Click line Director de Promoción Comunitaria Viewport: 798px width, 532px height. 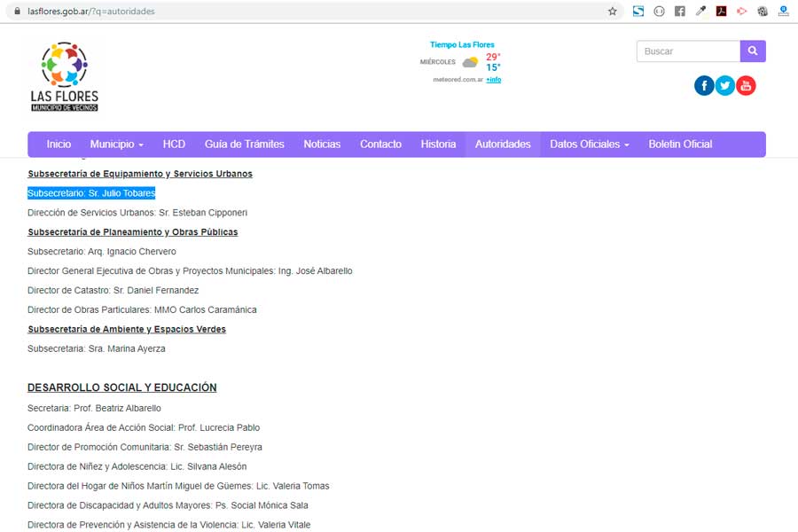pyautogui.click(x=145, y=447)
